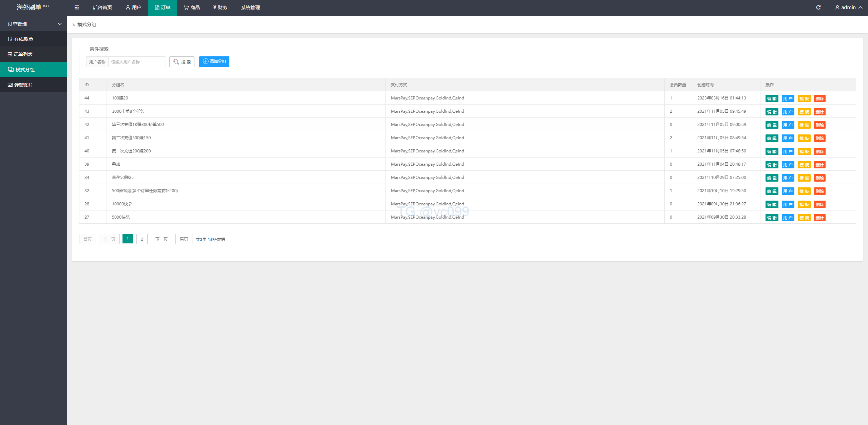Select 模式分组 in sidebar
Viewport: 868px width, 425px height.
point(25,70)
